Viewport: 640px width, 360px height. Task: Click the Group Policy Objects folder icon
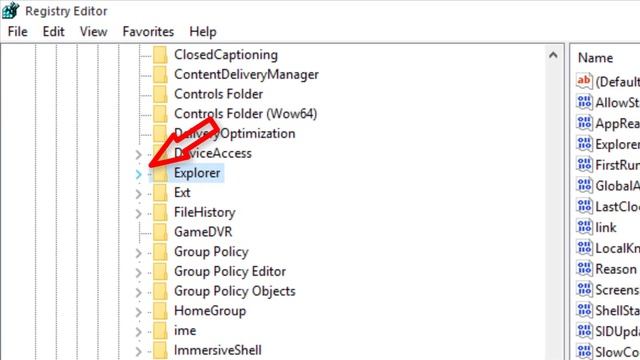(160, 291)
